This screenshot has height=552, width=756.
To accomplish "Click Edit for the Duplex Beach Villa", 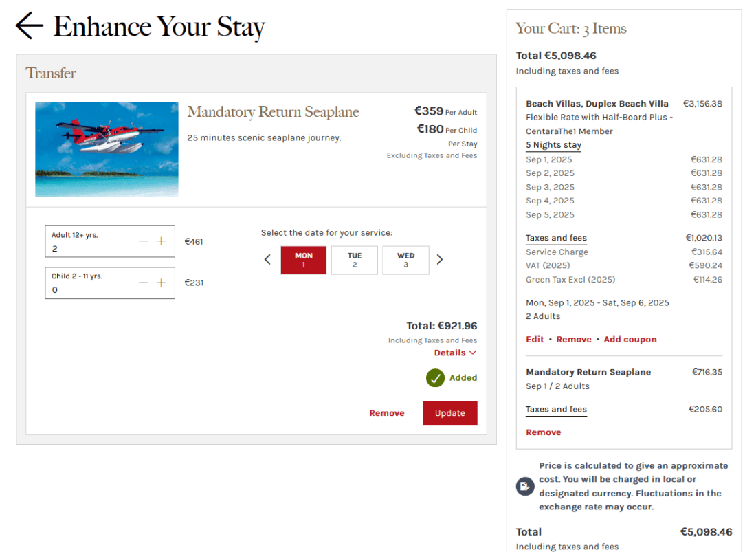I will click(535, 339).
